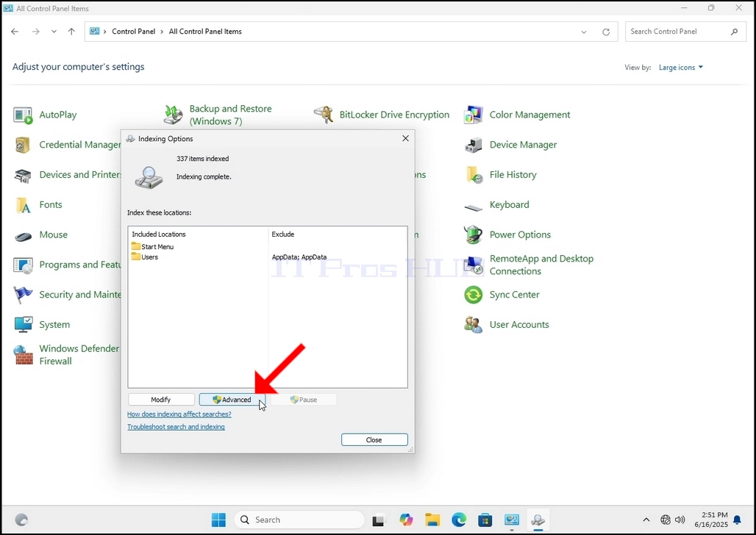Viewport: 756px width, 535px height.
Task: Expand address bar history dropdown
Action: click(x=584, y=32)
